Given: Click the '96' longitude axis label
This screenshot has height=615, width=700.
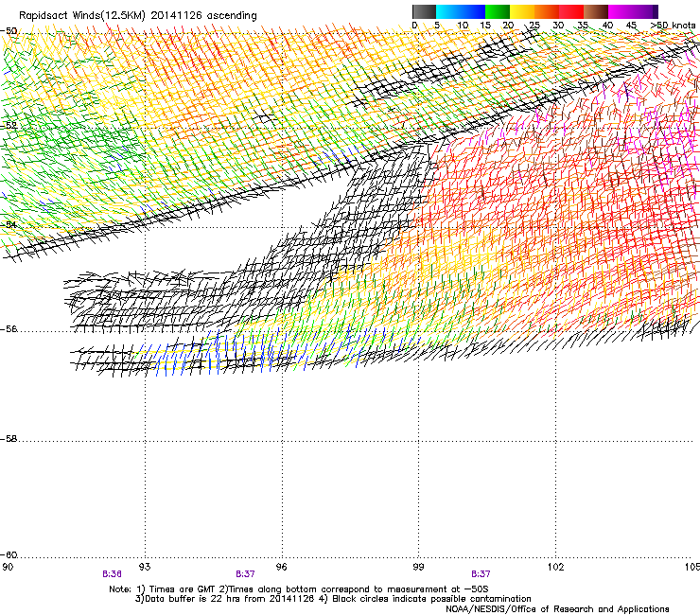Looking at the screenshot, I should (x=282, y=567).
